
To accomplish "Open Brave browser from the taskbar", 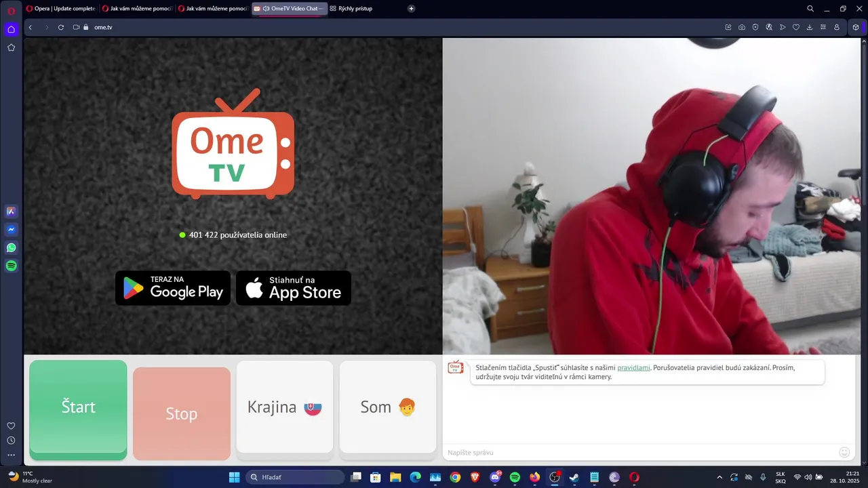I will coord(475,477).
